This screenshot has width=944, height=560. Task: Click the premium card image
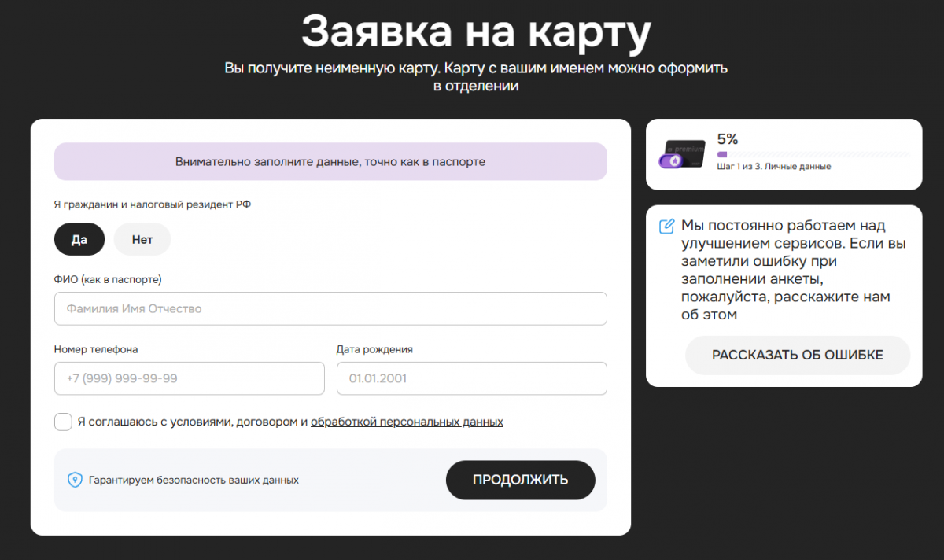683,153
